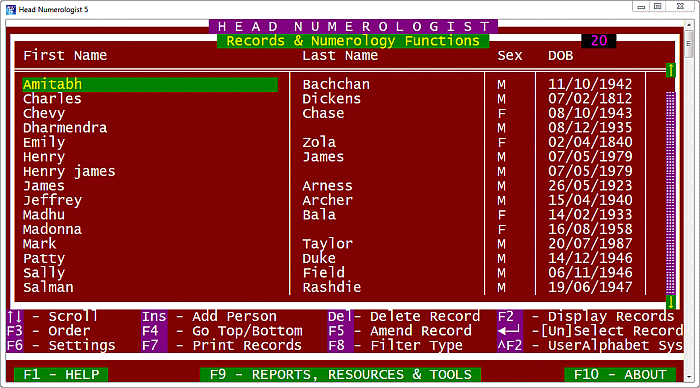This screenshot has height=388, width=700.
Task: Click the F8 Filter Type key label
Action: 336,345
